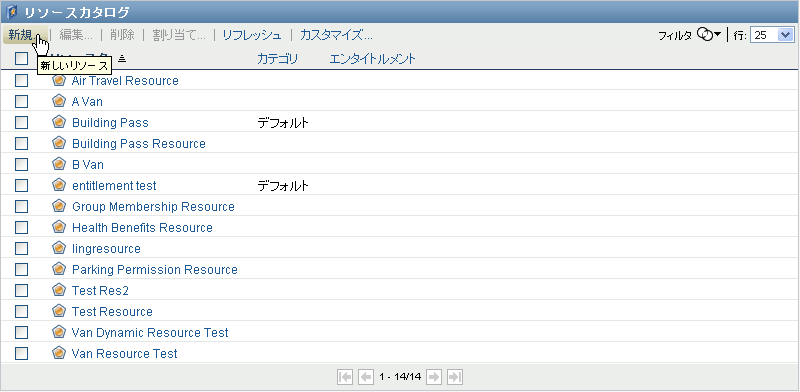Check the entitlement test checkbox
800x392 pixels.
pos(21,185)
